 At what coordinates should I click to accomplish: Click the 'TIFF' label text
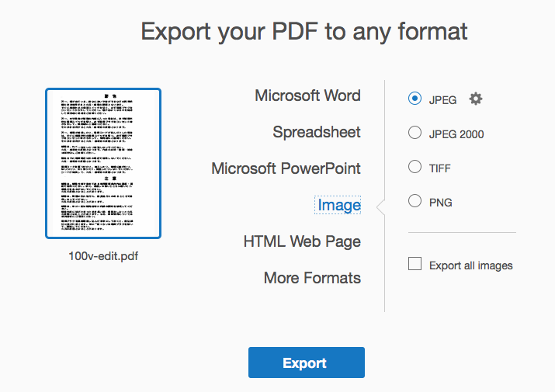(439, 168)
